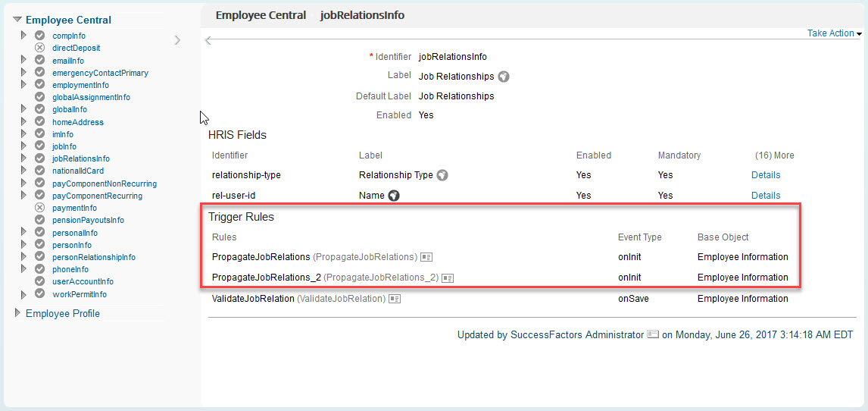The width and height of the screenshot is (868, 411).
Task: Select directDeposit in the tree
Action: click(76, 49)
